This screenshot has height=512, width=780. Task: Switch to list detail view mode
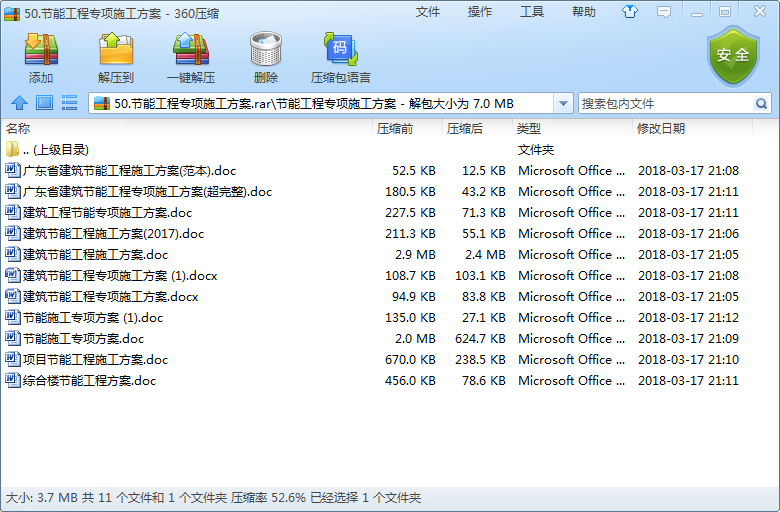point(69,103)
